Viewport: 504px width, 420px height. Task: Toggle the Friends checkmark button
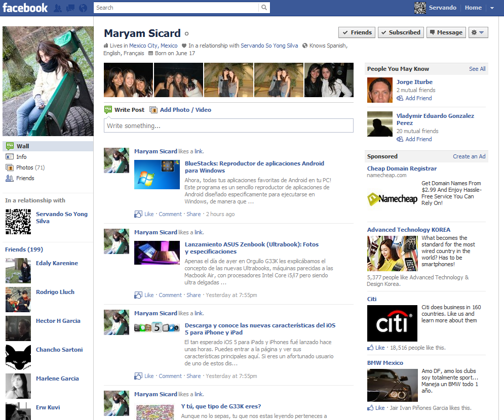tap(357, 32)
